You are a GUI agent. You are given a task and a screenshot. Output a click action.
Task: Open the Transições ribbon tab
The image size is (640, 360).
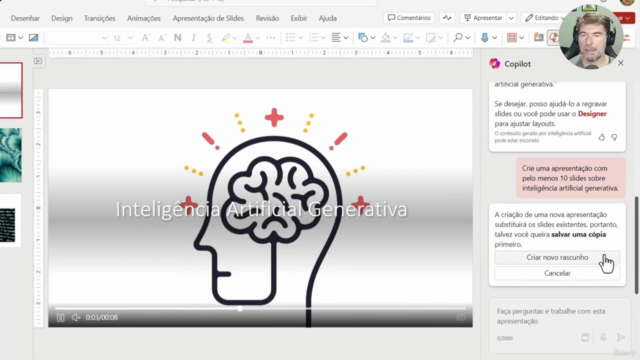[100, 18]
